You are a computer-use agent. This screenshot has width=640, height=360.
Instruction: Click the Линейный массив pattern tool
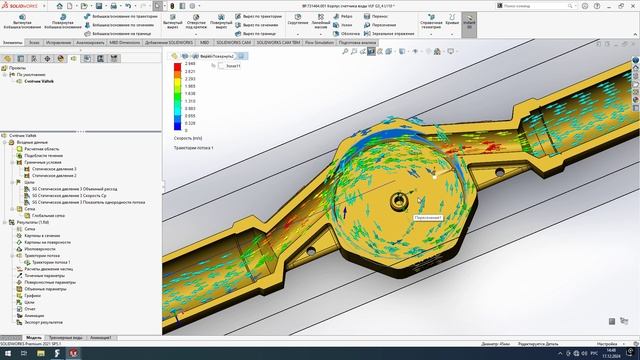tap(321, 21)
